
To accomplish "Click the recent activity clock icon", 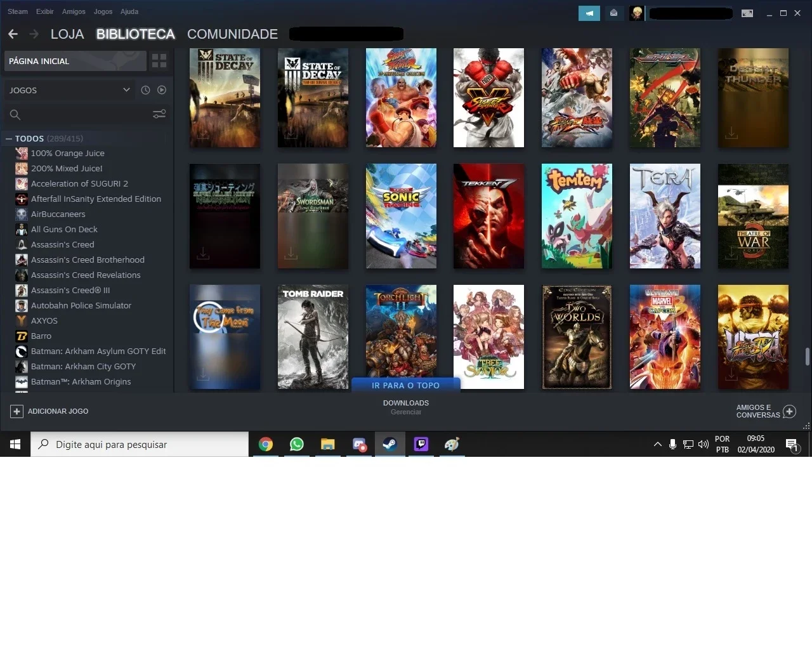I will pos(145,90).
